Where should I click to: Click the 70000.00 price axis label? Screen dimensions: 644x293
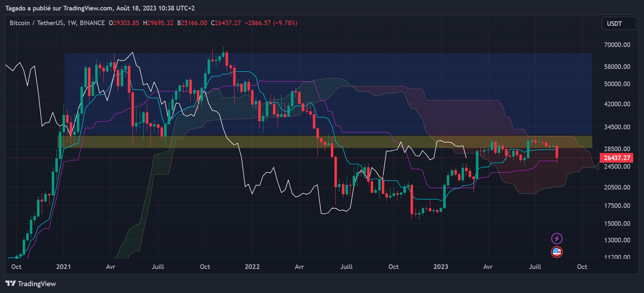click(x=617, y=45)
